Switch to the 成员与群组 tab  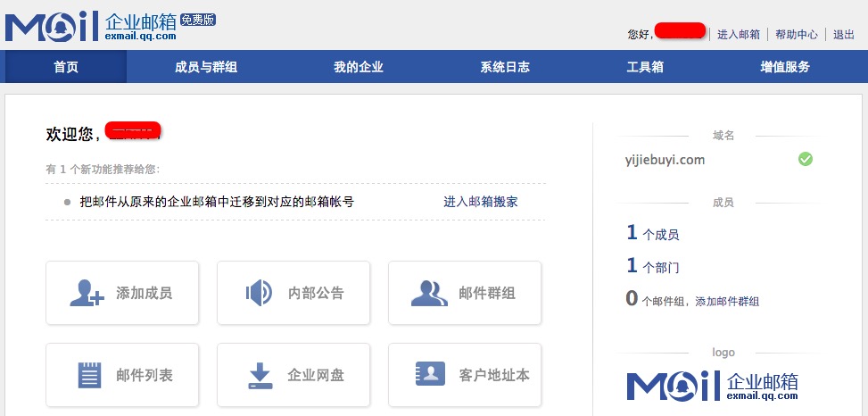click(x=206, y=67)
